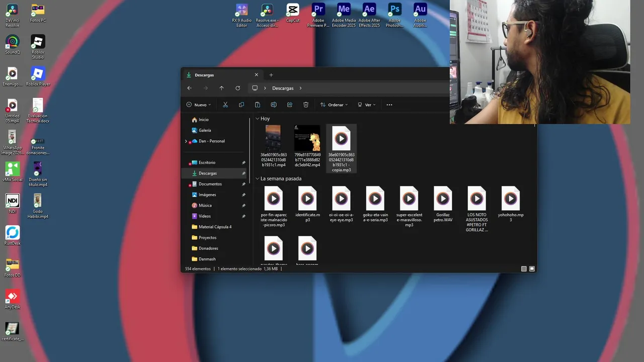Click the Copy icon in toolbar

click(242, 105)
